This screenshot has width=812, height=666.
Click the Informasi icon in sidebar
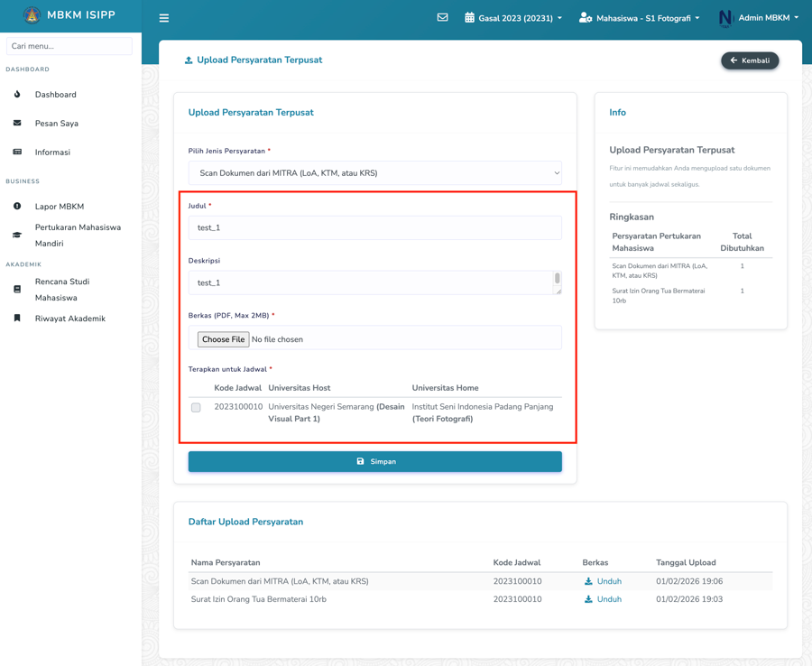point(16,152)
